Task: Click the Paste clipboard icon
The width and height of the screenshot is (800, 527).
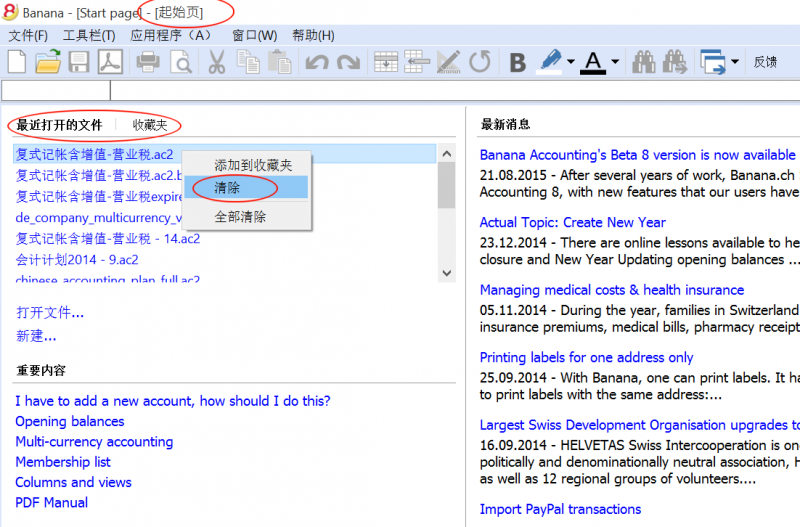Action: click(x=280, y=62)
